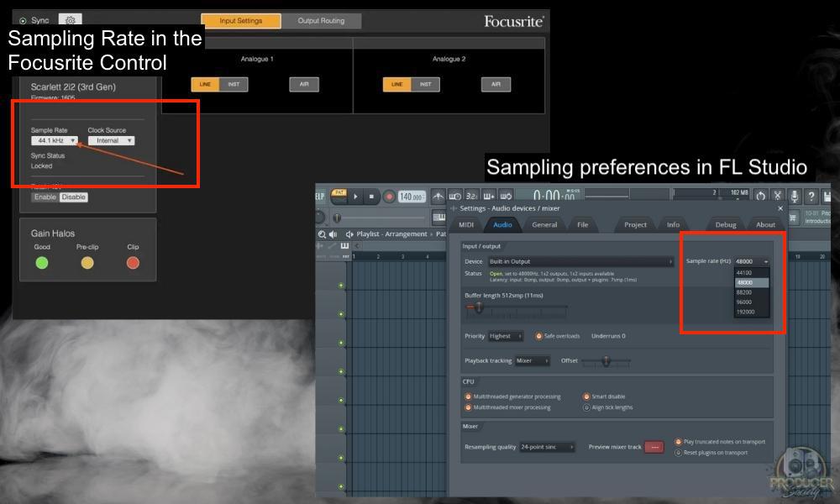Click the green Good gain halo color
Image resolution: width=840 pixels, height=504 pixels.
point(42,263)
